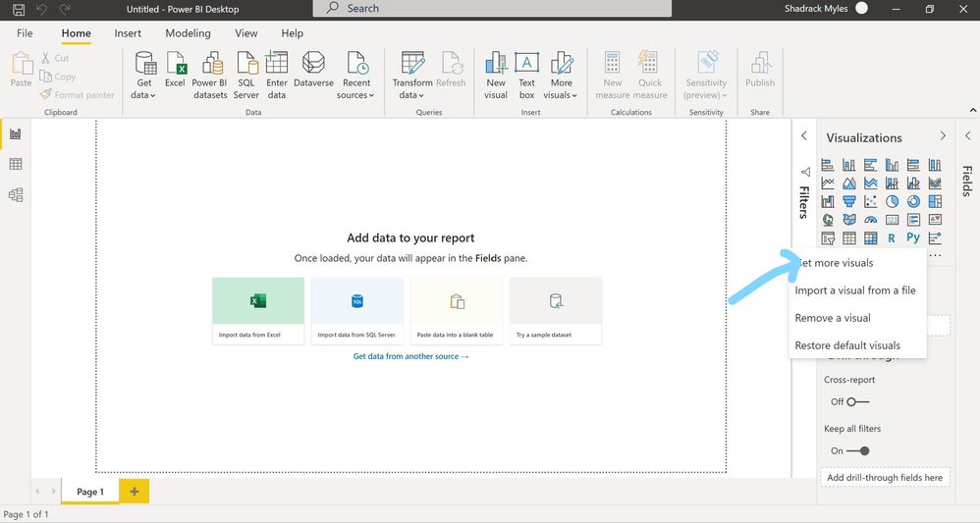The image size is (980, 523).
Task: Toggle the Keep all filters switch
Action: (x=858, y=450)
